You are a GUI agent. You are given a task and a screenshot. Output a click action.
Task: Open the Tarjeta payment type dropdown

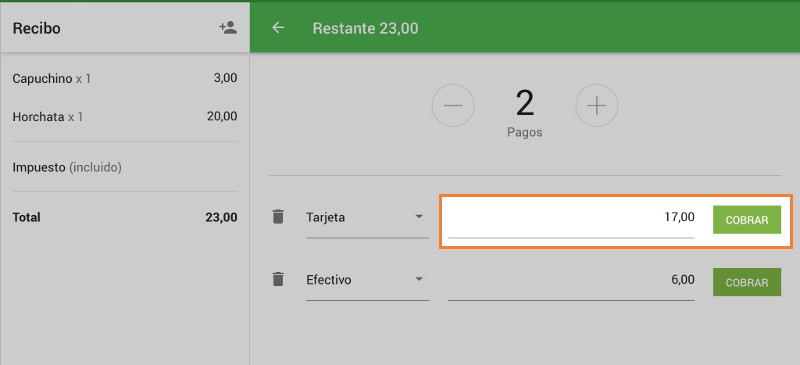click(x=367, y=218)
